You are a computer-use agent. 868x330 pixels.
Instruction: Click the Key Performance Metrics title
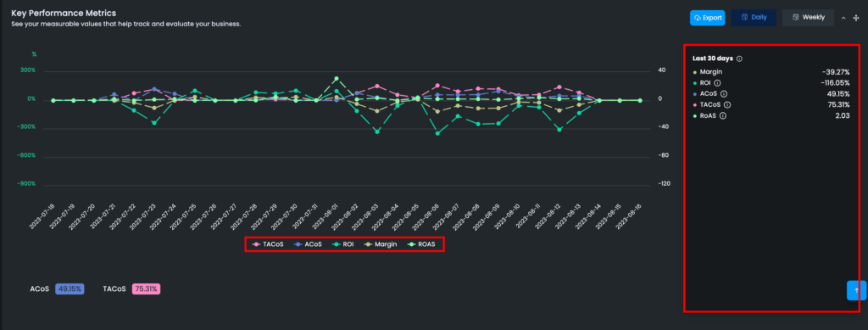tap(64, 13)
